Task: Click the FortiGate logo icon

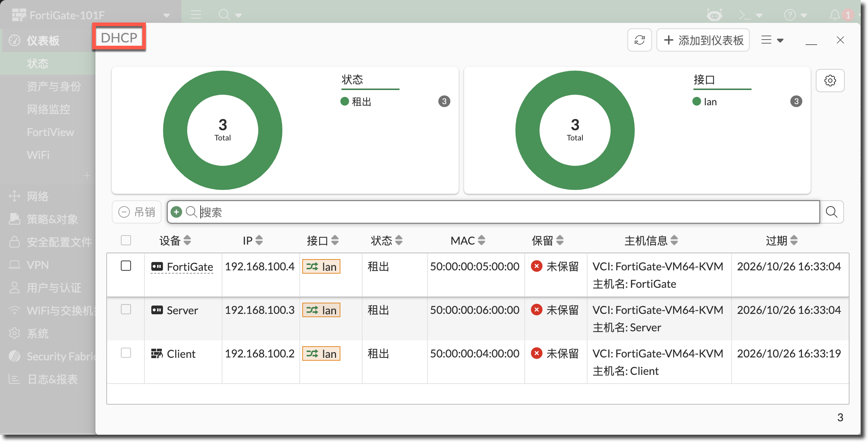Action: [19, 15]
